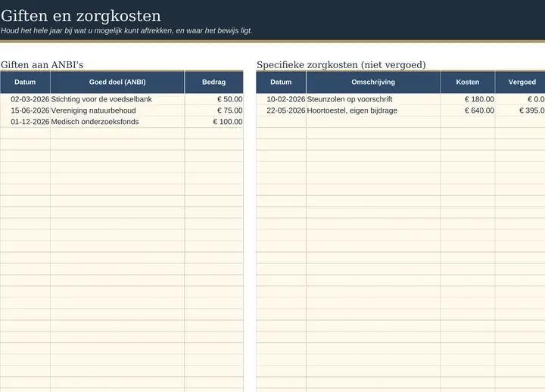Select the heading 'Giften aan ANBI's'
545x392 pixels.
[x=42, y=64]
